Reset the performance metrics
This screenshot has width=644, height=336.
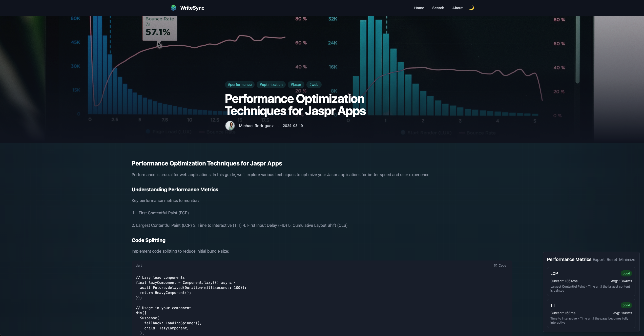pos(612,259)
